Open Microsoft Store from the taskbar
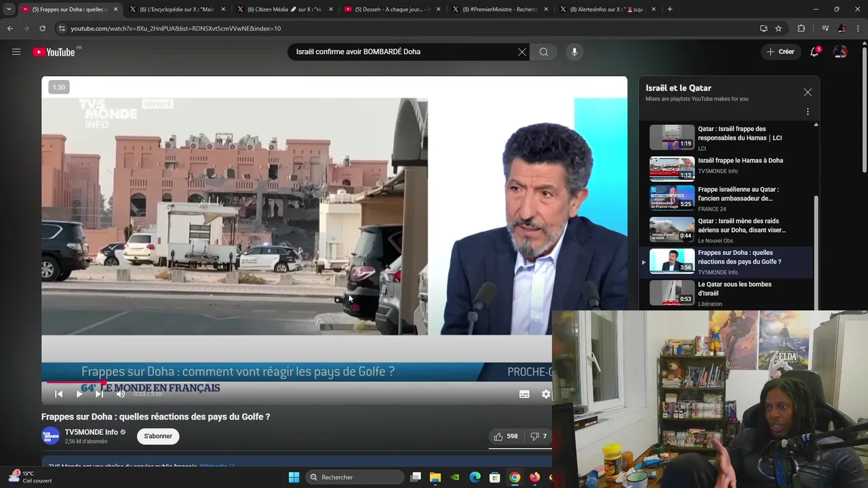The height and width of the screenshot is (488, 868). pos(495,477)
